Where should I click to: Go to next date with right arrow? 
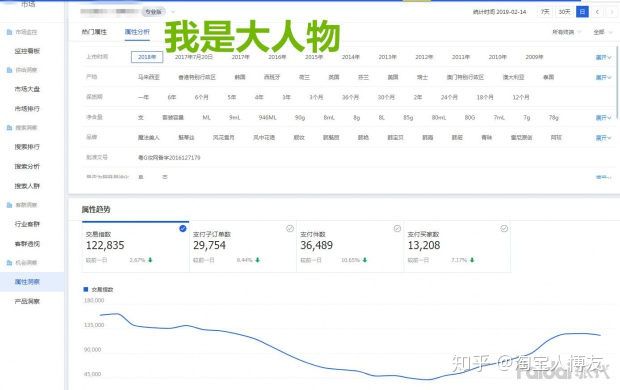[612, 12]
